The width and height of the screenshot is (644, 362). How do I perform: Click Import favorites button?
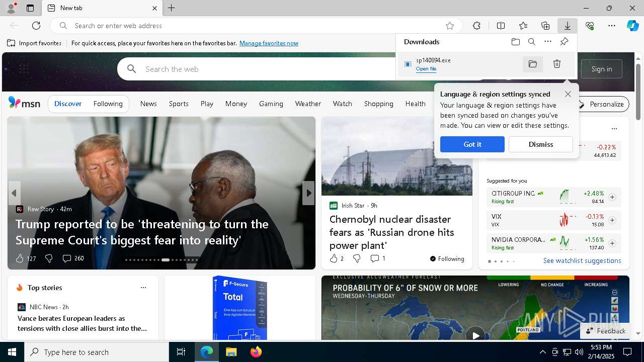point(34,43)
